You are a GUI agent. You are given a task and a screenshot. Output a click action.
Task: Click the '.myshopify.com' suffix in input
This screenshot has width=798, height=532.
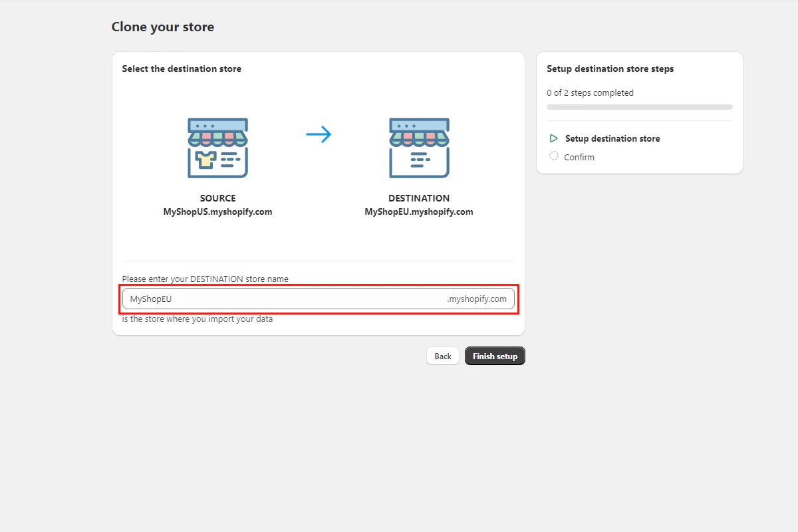[x=477, y=299]
